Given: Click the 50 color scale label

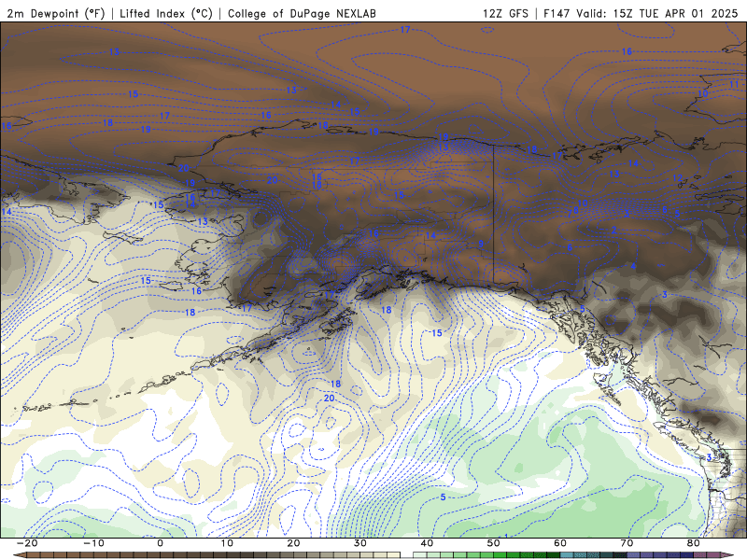Looking at the screenshot, I should tap(494, 543).
